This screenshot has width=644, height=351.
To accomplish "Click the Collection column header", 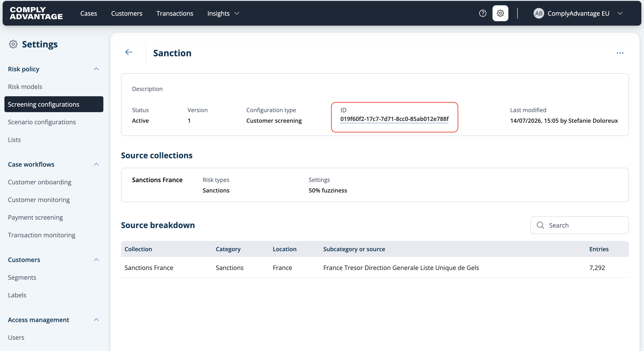I will tap(138, 249).
